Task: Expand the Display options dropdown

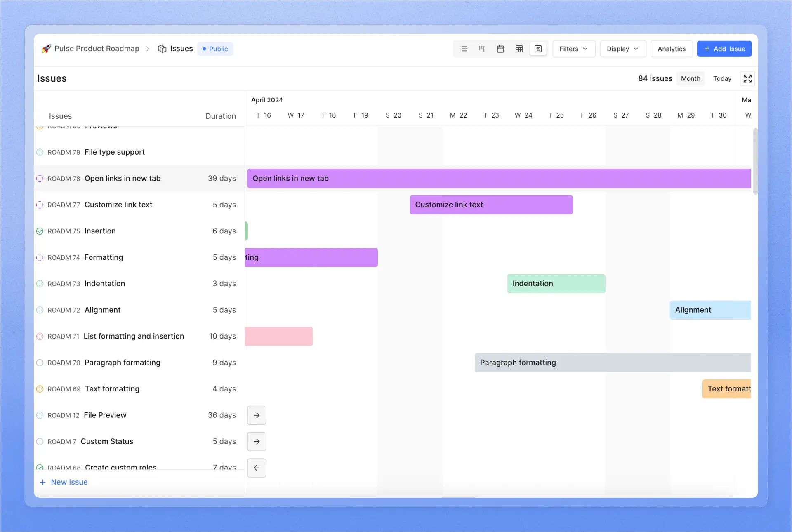Action: [622, 49]
